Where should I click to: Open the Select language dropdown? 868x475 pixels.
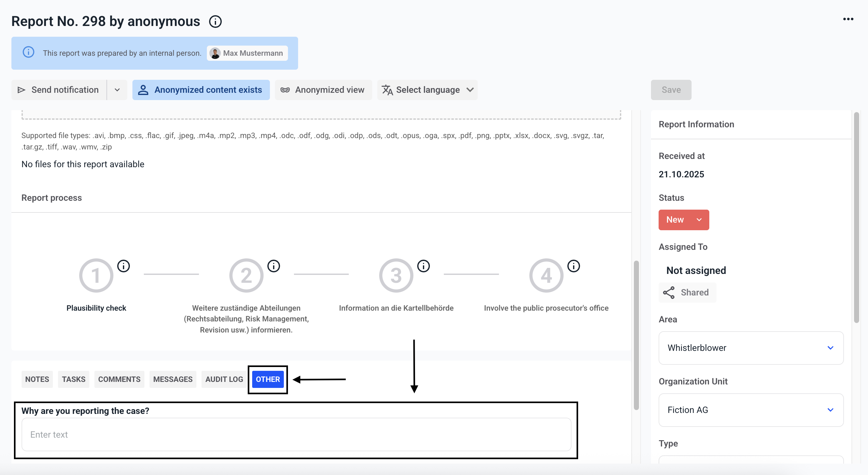coord(427,90)
